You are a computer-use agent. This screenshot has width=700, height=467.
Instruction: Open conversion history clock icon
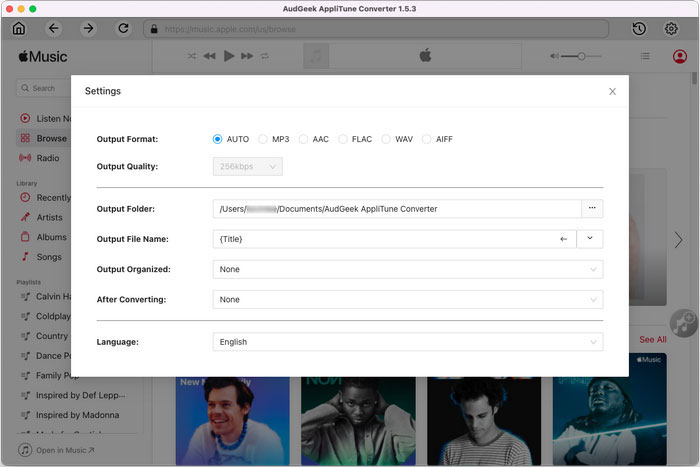[x=639, y=29]
